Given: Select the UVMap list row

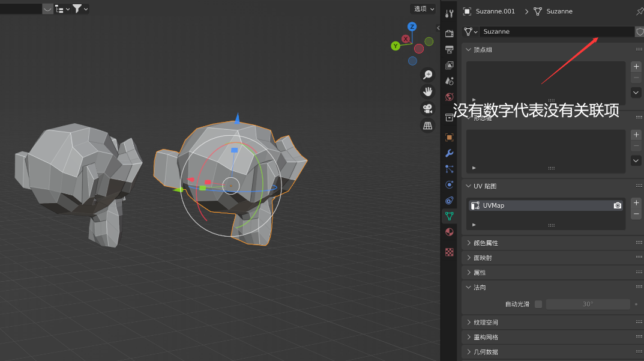Looking at the screenshot, I should click(546, 205).
